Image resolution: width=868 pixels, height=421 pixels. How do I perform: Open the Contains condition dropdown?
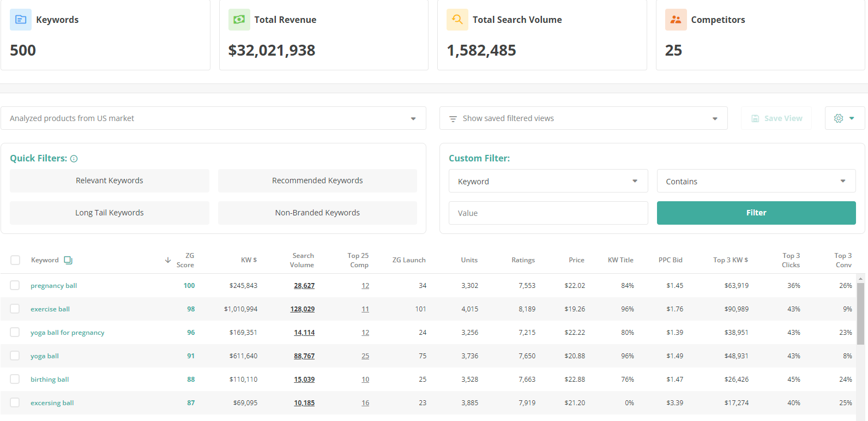[x=756, y=181]
